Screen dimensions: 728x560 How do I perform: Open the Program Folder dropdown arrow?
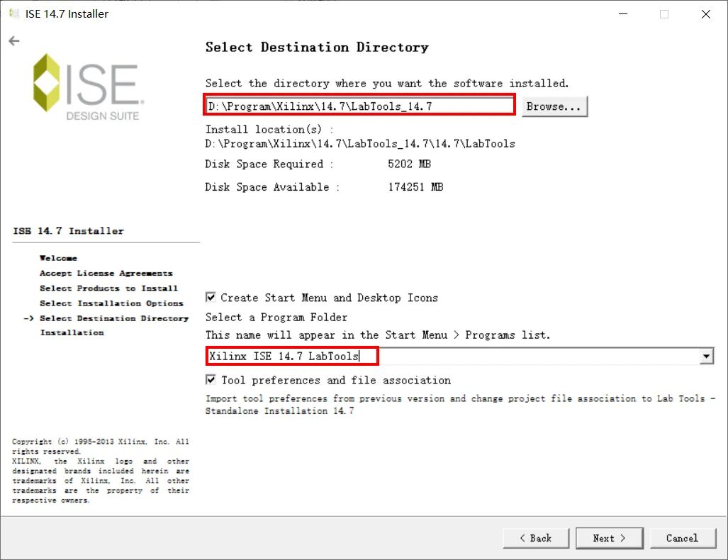tap(706, 356)
